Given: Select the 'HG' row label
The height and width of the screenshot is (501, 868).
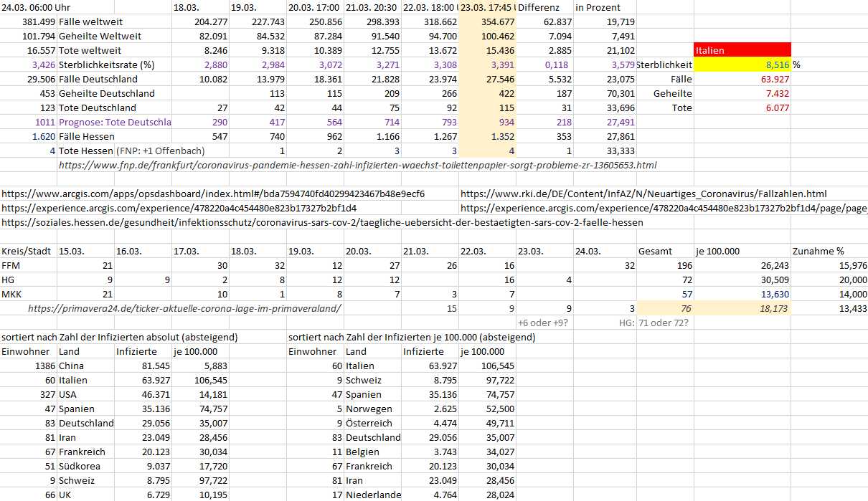Looking at the screenshot, I should [x=9, y=280].
